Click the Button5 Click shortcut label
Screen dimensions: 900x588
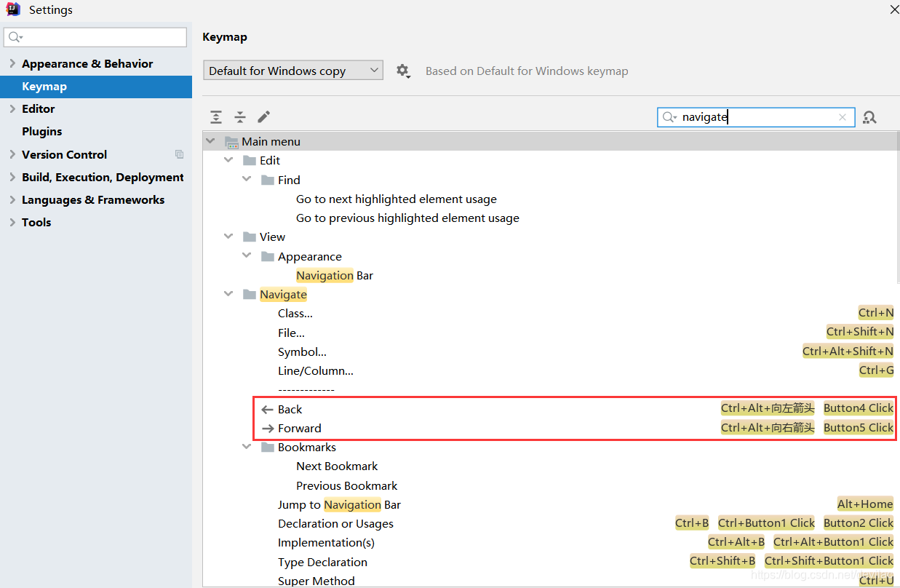859,428
